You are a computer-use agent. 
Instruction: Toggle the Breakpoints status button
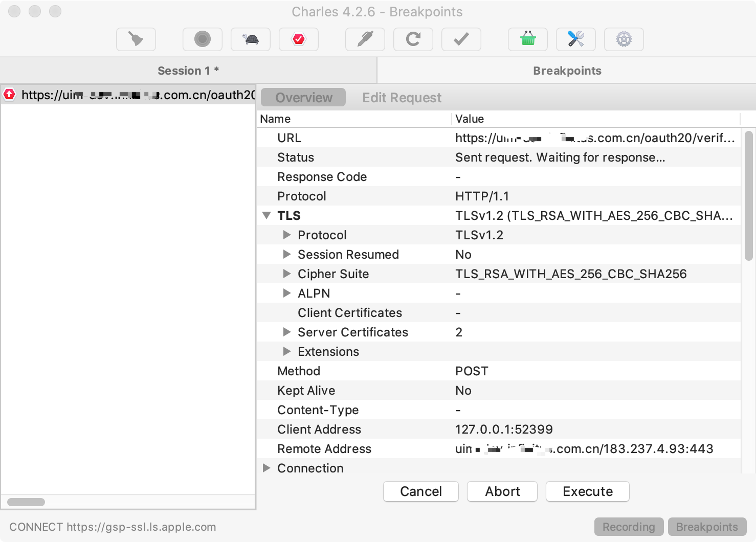[x=707, y=527]
